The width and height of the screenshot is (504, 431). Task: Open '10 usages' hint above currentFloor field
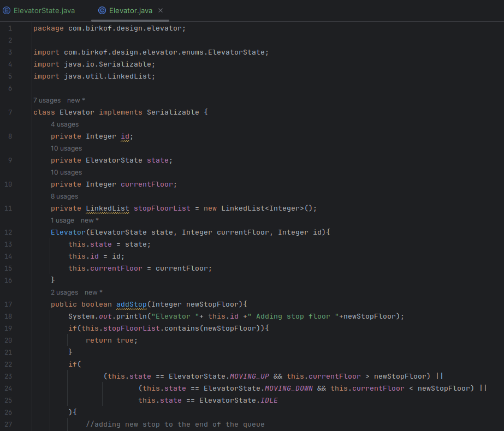pyautogui.click(x=66, y=172)
